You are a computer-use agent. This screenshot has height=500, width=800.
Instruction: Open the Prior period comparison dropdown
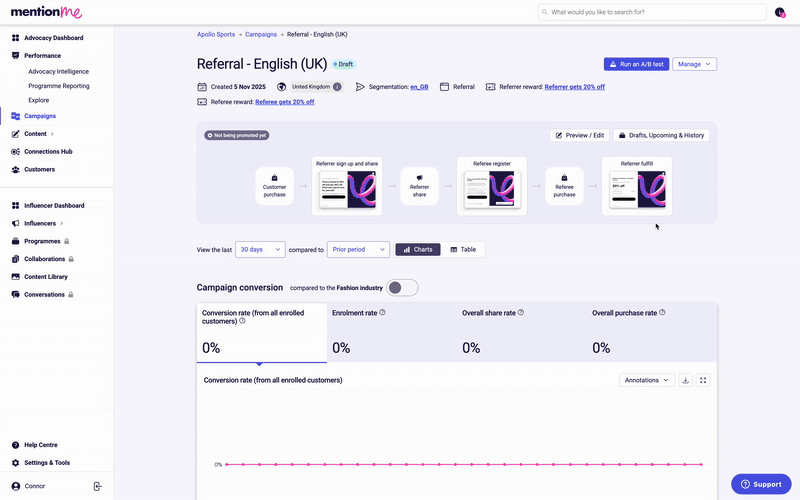(x=358, y=249)
